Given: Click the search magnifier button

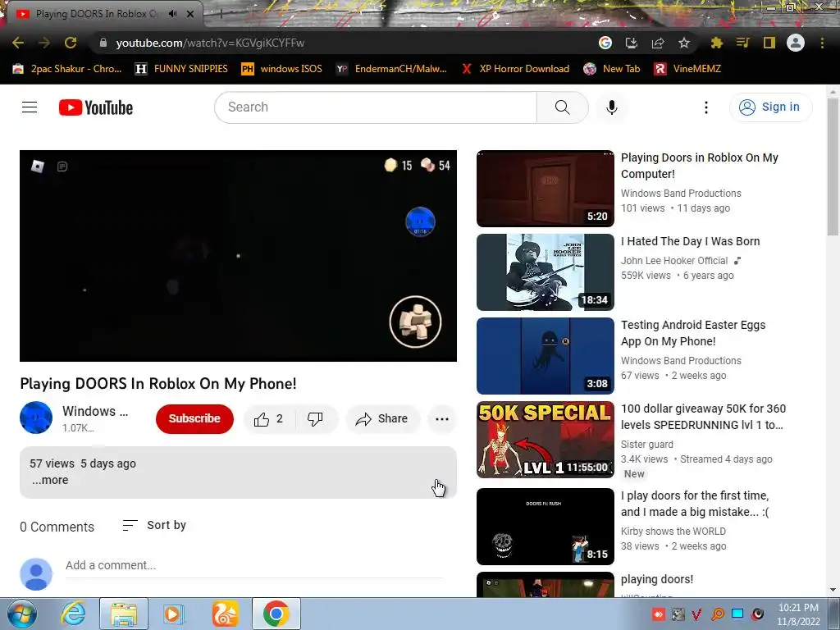Looking at the screenshot, I should click(x=563, y=107).
